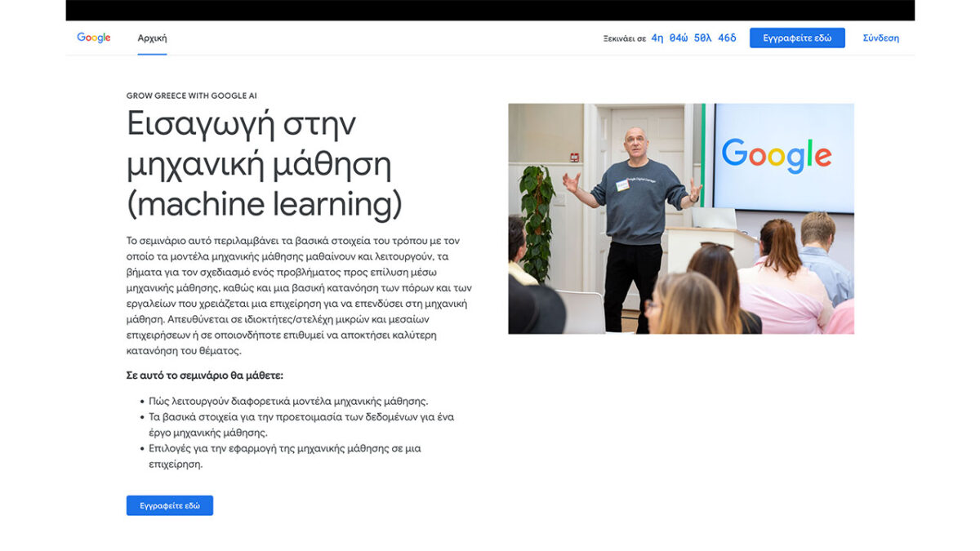Image resolution: width=980 pixels, height=551 pixels.
Task: Click the bullet starting Πώς λειτουργούν διαφορετικά μοντέλα
Action: pos(288,401)
